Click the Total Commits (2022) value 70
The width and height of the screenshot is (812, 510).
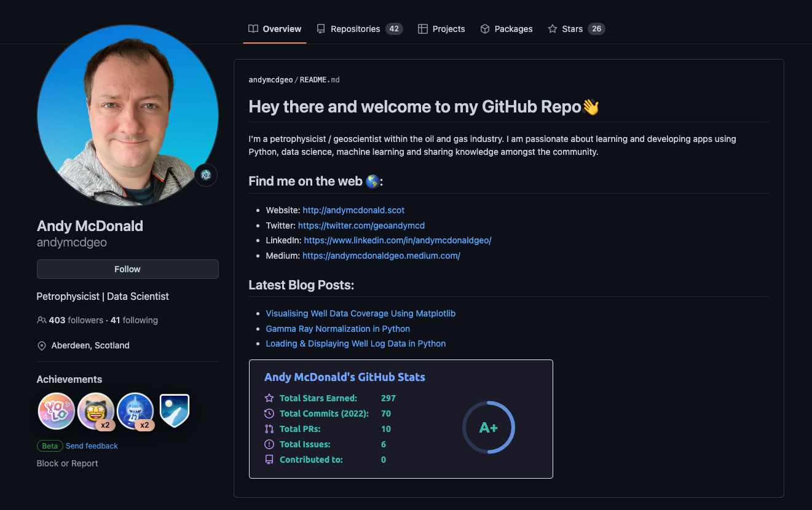coord(386,414)
